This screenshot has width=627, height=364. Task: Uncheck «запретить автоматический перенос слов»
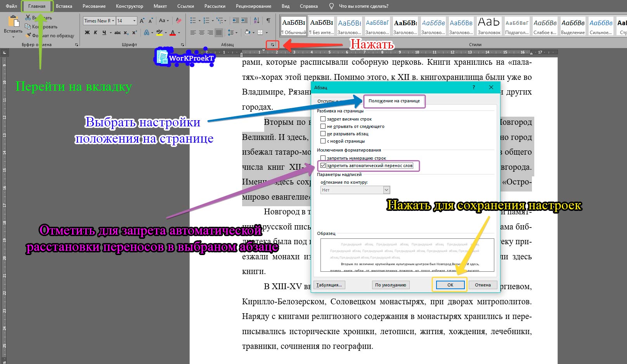323,166
